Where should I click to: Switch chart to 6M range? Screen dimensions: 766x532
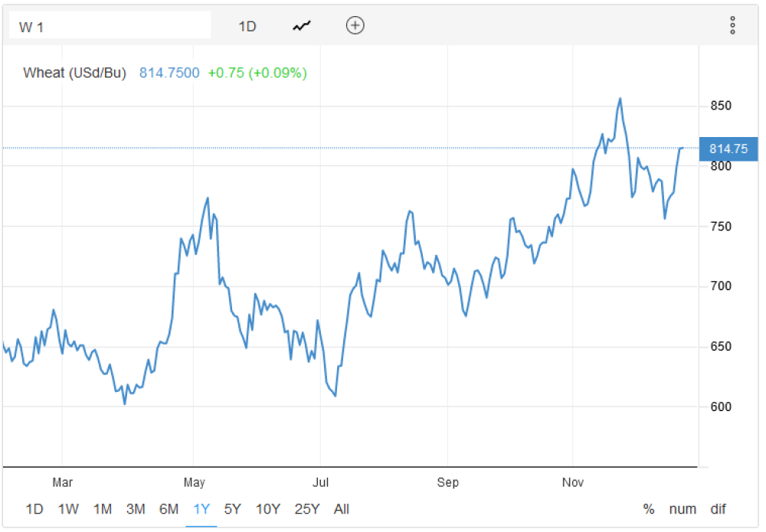(x=169, y=509)
